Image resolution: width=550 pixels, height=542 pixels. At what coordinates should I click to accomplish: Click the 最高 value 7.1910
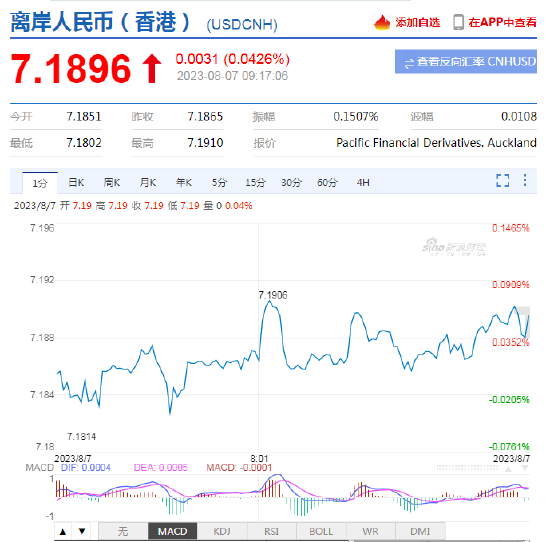pos(205,143)
